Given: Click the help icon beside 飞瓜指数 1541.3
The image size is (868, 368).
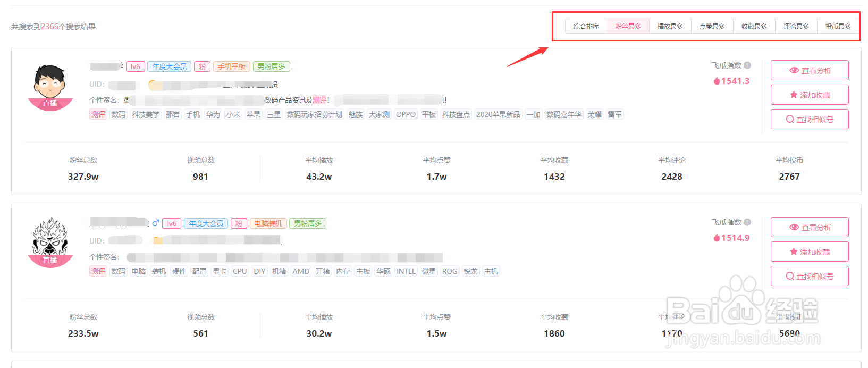Looking at the screenshot, I should tap(747, 65).
